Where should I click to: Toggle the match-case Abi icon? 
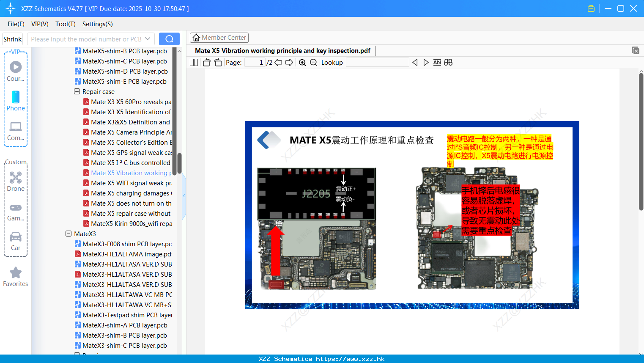click(437, 63)
